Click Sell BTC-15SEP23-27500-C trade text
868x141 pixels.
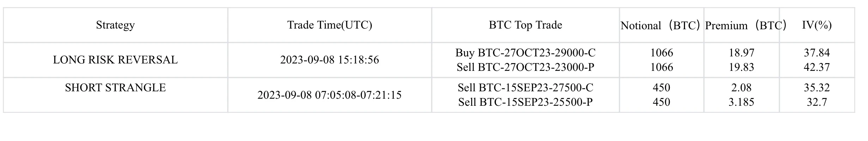tap(525, 88)
